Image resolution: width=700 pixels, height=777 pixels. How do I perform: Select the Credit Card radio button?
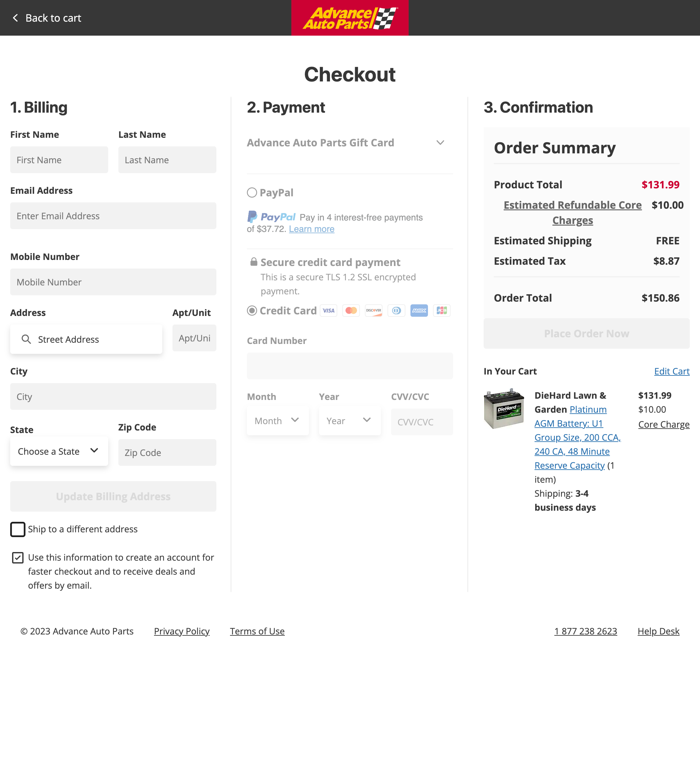[252, 311]
